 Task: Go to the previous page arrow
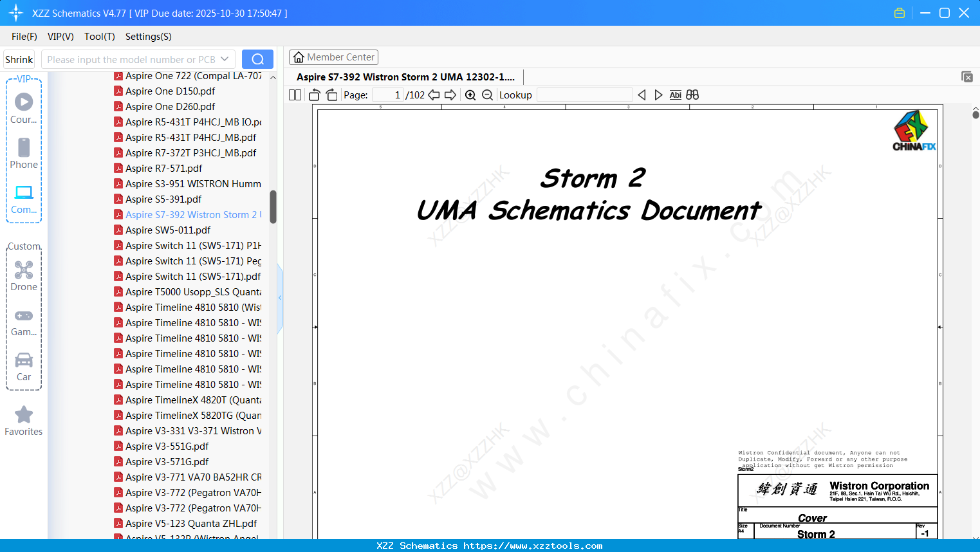(x=434, y=95)
